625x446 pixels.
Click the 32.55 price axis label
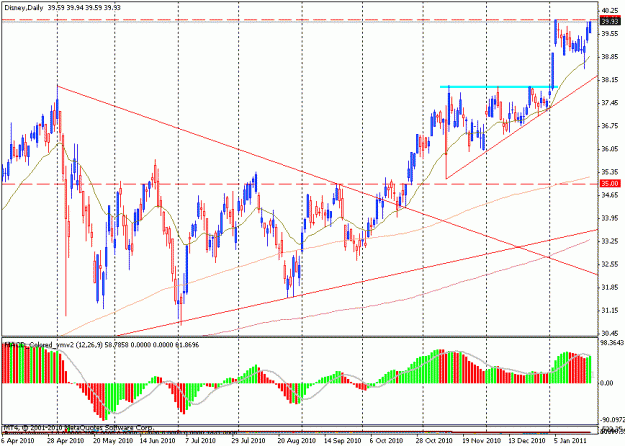pyautogui.click(x=610, y=264)
